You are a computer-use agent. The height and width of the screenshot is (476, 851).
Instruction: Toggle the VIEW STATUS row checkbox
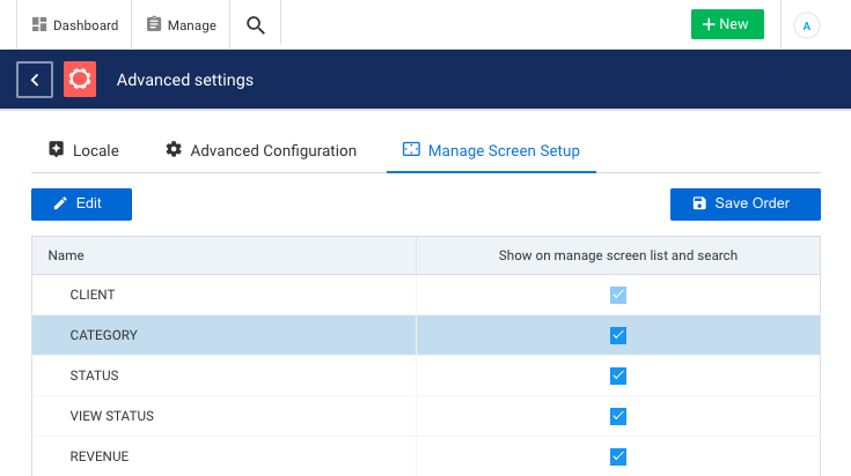[x=618, y=416]
